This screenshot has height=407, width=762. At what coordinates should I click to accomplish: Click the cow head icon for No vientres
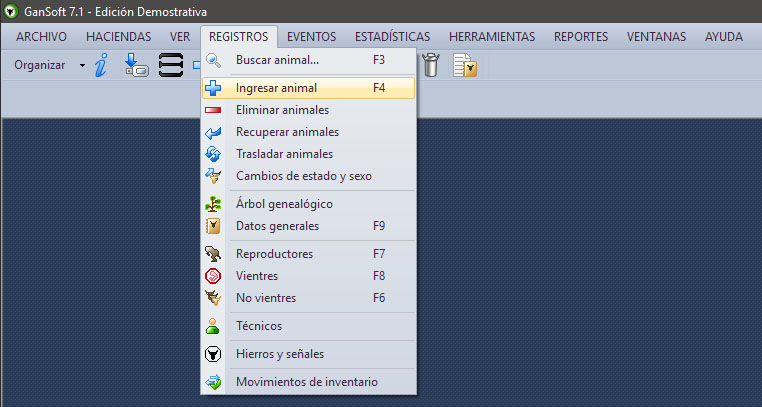coord(213,298)
